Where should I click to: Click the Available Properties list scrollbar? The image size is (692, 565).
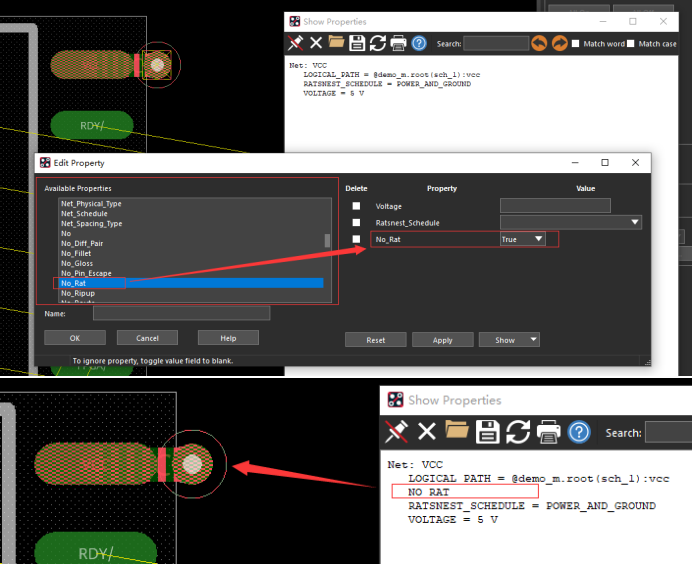pyautogui.click(x=327, y=241)
